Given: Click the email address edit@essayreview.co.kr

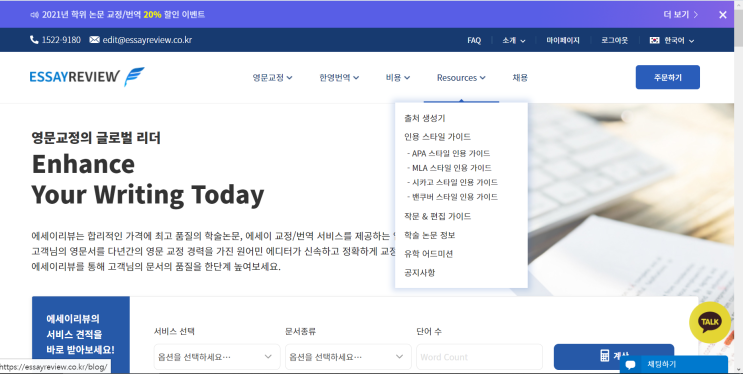Looking at the screenshot, I should click(x=147, y=40).
